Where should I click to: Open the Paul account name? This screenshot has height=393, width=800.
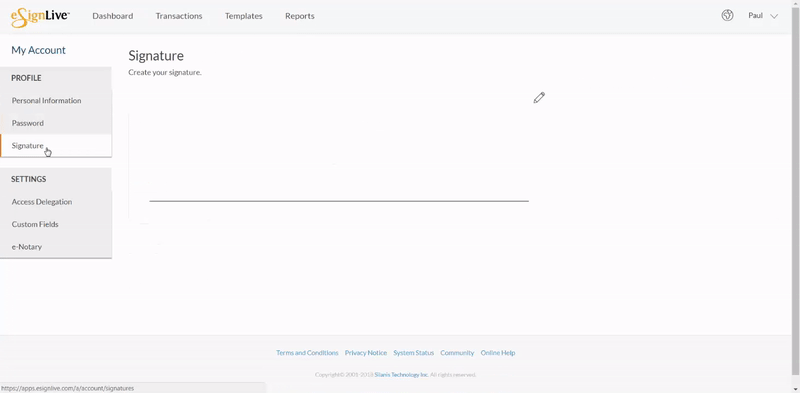[755, 16]
